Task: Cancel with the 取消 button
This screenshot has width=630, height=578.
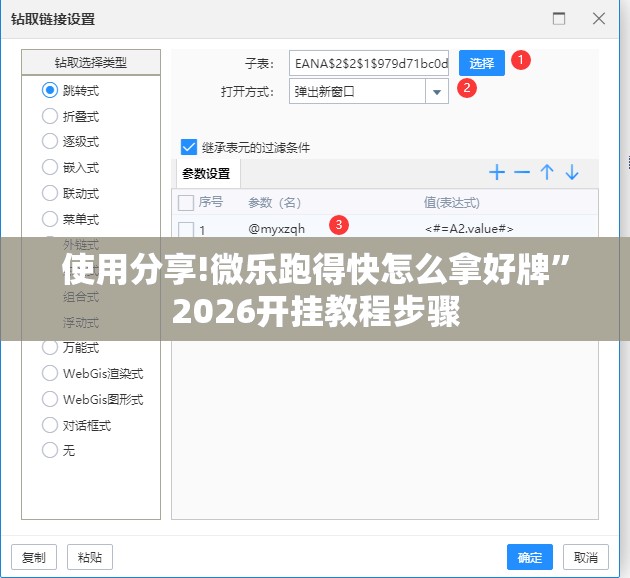Action: (586, 557)
